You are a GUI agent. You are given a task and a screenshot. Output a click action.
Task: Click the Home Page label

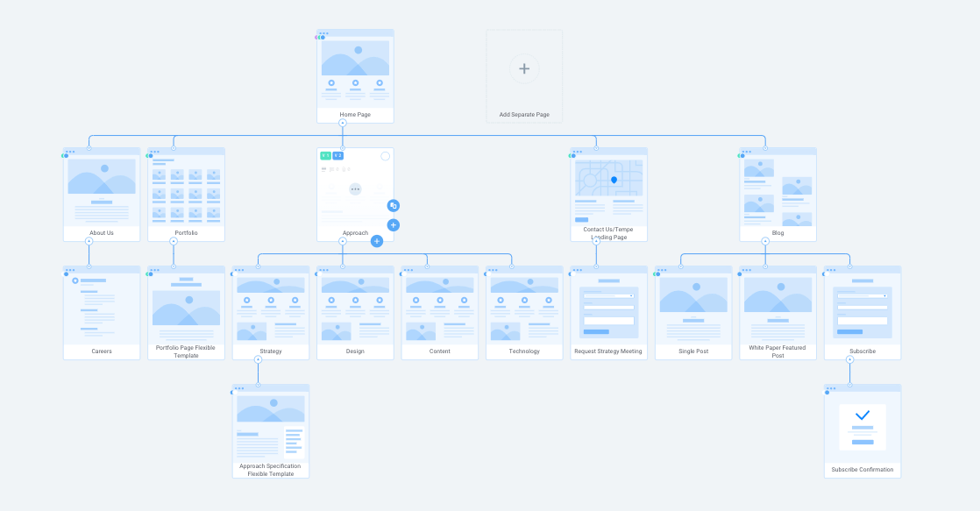(x=355, y=114)
